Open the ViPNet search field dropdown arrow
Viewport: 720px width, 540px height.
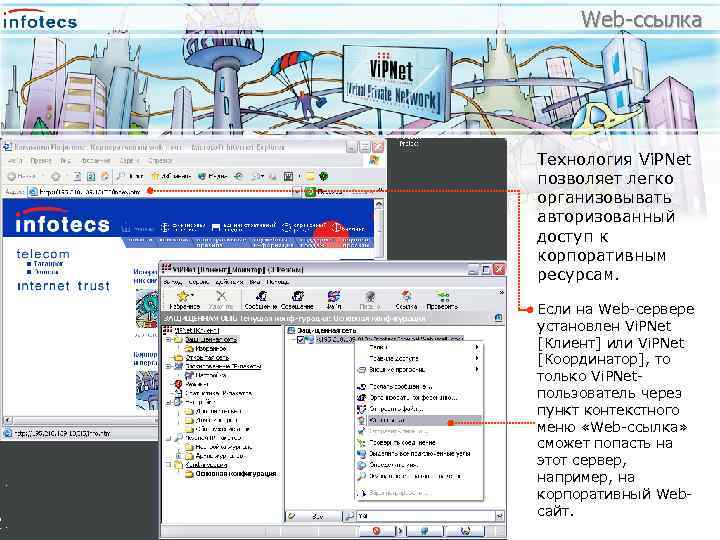point(499,516)
